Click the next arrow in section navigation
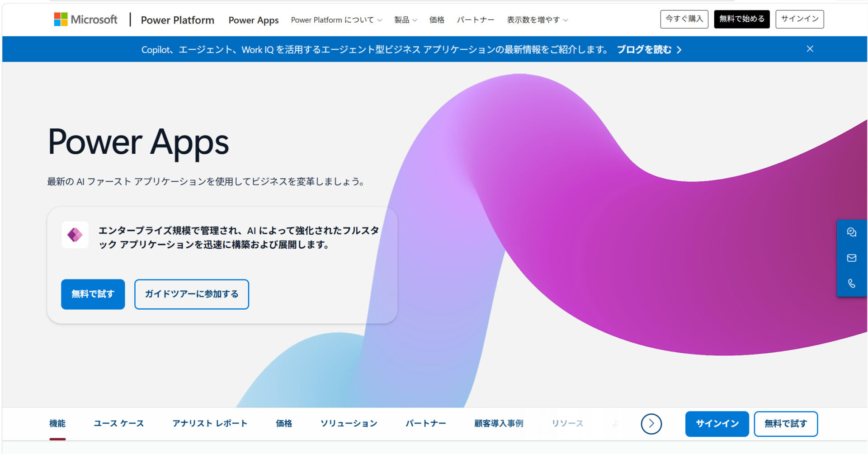Viewport: 868px width, 454px height. (x=651, y=424)
